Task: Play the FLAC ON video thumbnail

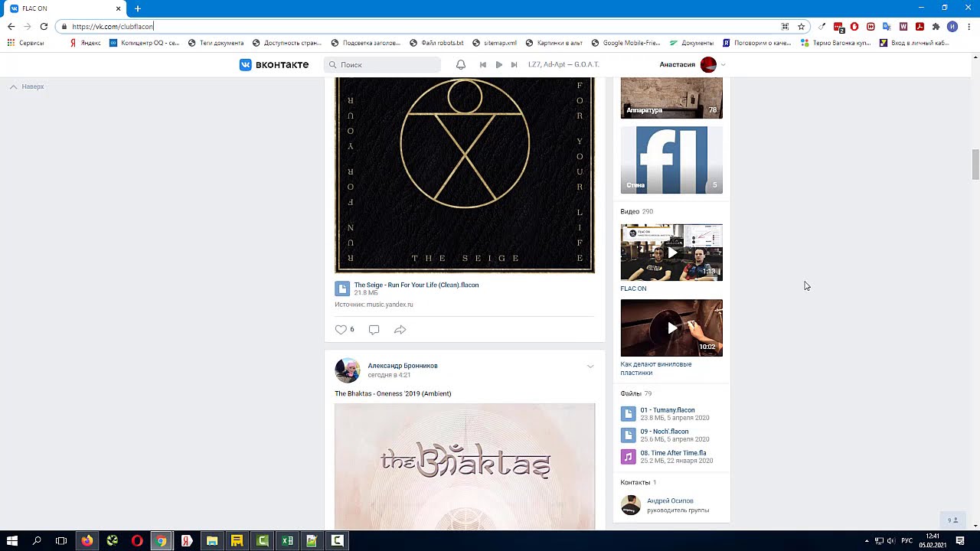Action: coord(671,253)
